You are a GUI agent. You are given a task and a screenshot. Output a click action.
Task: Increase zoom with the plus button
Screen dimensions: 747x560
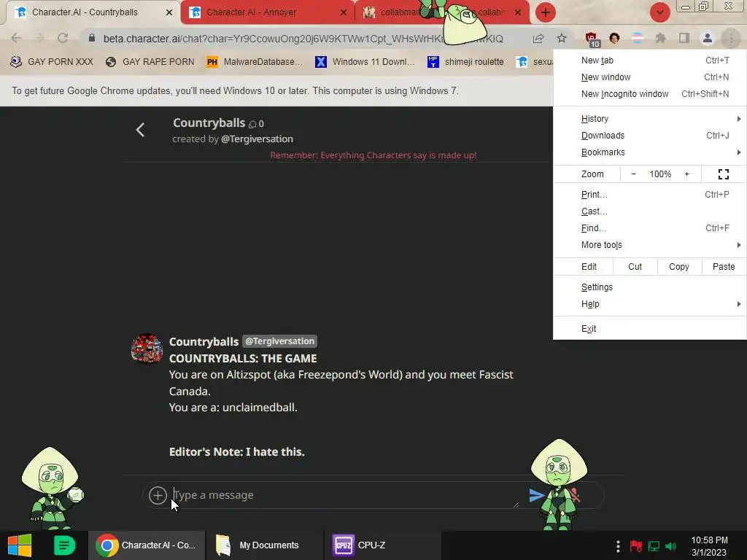click(687, 174)
